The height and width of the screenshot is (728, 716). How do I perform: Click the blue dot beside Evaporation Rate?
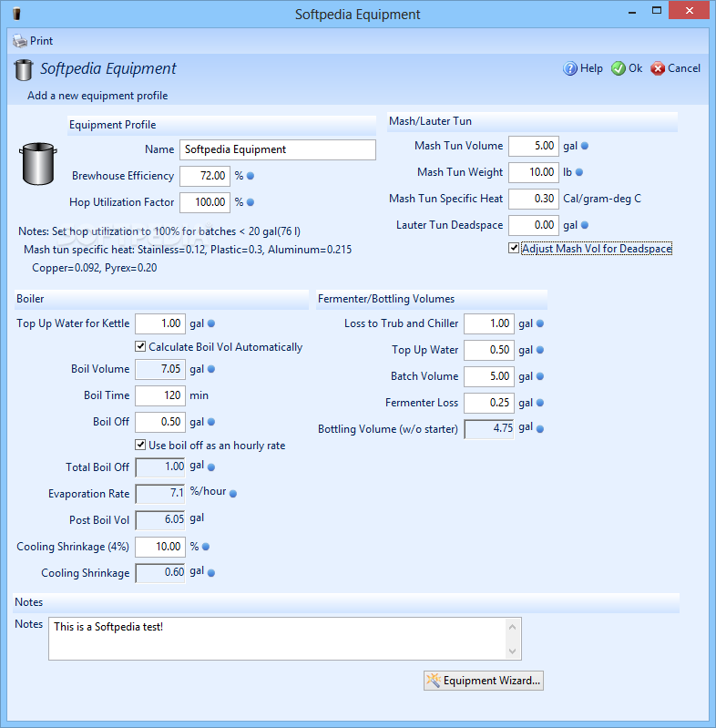(233, 494)
